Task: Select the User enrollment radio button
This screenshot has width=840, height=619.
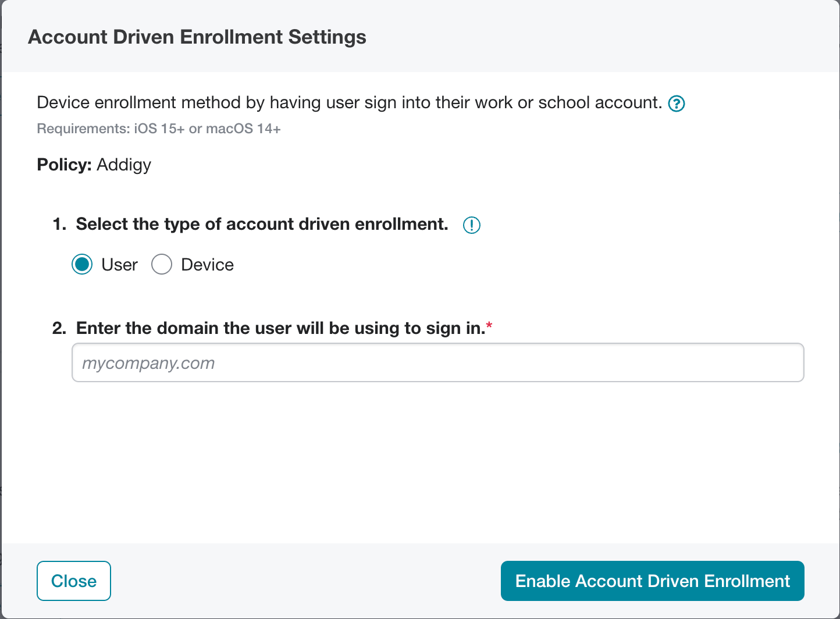Action: pyautogui.click(x=82, y=265)
